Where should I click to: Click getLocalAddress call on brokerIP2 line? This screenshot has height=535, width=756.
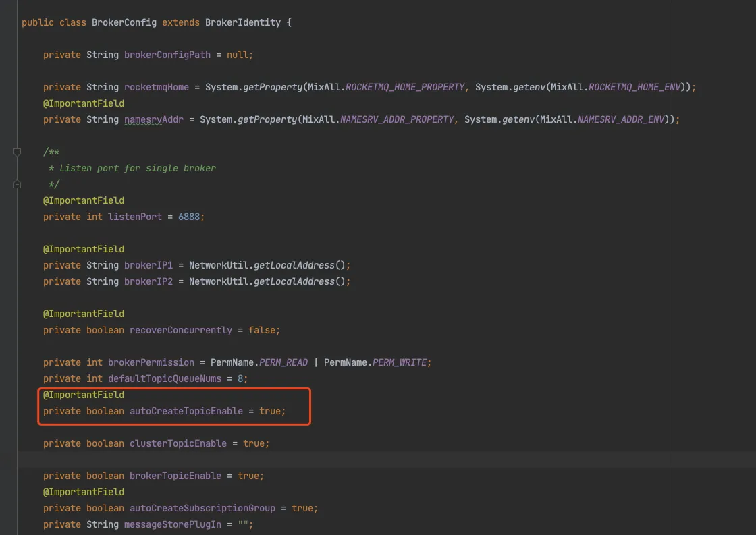click(294, 281)
